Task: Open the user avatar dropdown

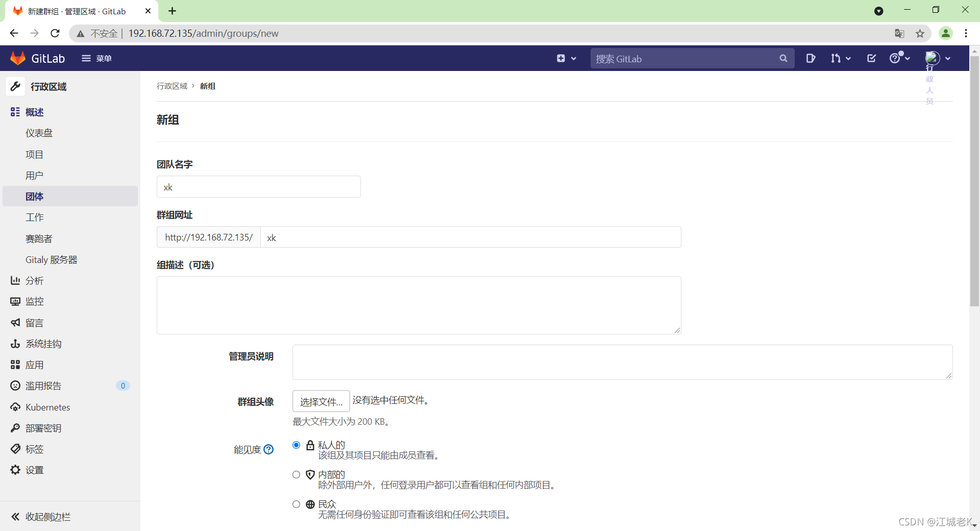Action: [938, 58]
